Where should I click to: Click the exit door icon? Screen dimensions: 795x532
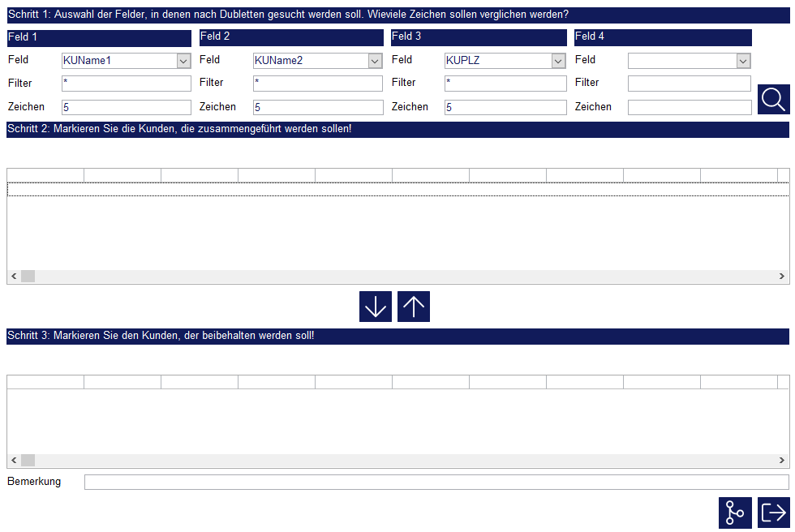773,513
